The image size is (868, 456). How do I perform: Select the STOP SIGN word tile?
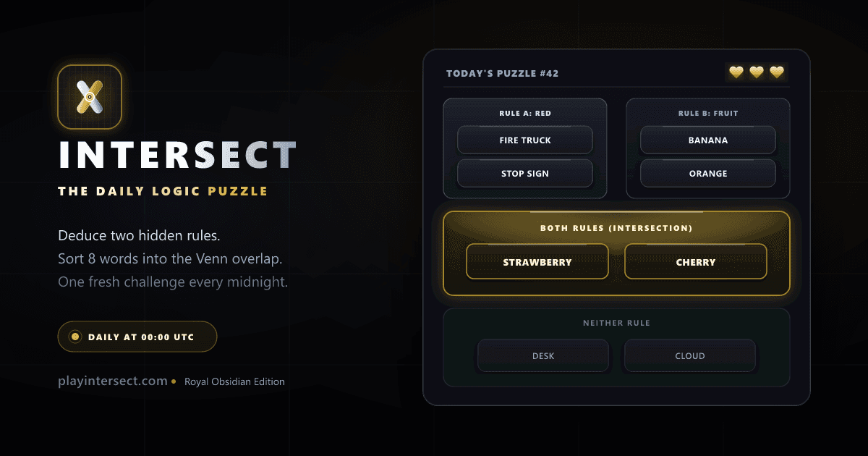tap(525, 174)
